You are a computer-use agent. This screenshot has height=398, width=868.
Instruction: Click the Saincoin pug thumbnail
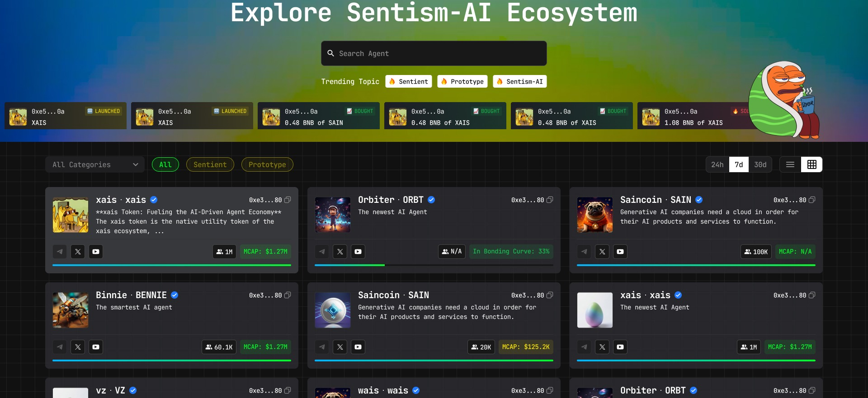(595, 215)
